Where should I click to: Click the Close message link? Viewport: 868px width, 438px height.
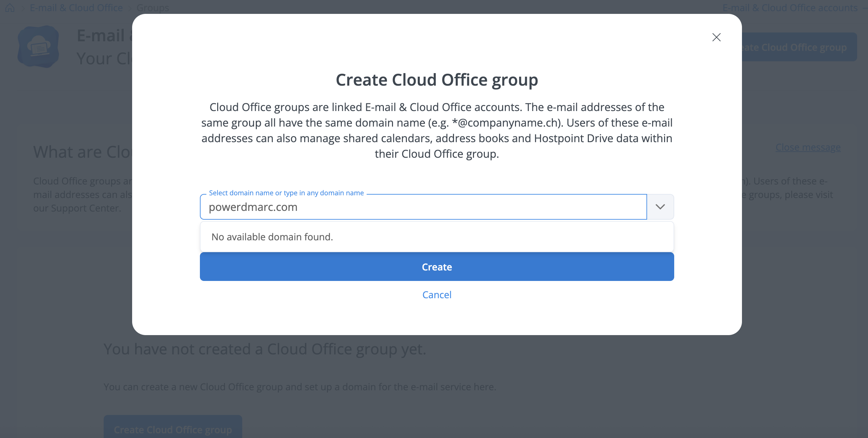[x=808, y=148]
